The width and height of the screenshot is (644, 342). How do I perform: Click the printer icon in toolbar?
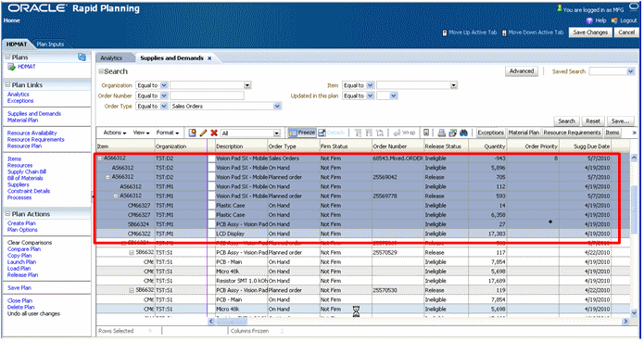[441, 133]
